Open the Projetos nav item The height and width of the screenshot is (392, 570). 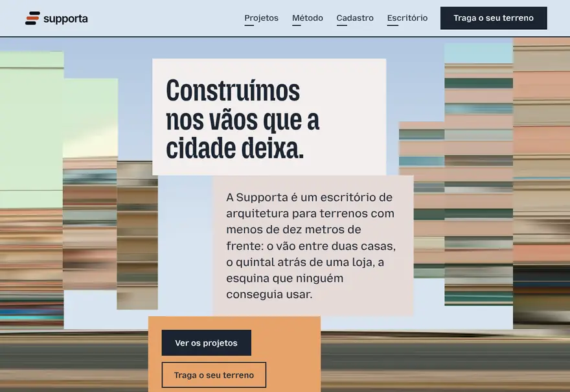(x=262, y=18)
